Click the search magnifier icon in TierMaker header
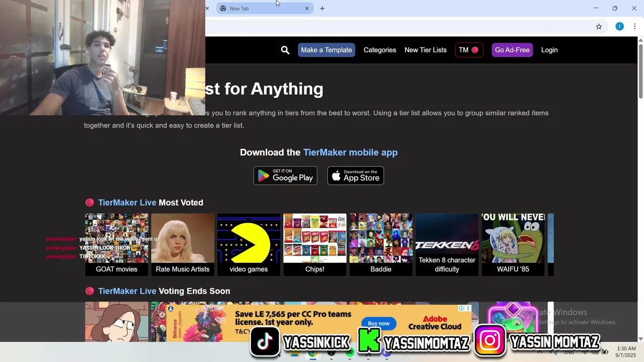The height and width of the screenshot is (362, 644). tap(285, 50)
